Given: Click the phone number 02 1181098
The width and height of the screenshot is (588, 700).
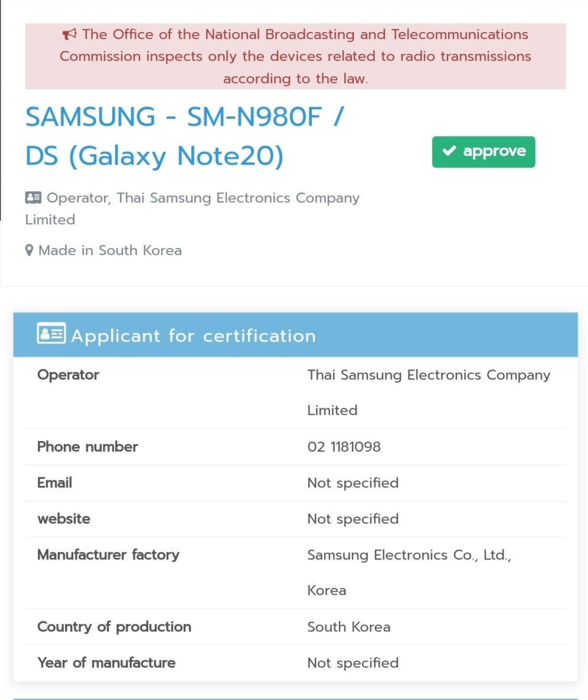Looking at the screenshot, I should pos(344,447).
